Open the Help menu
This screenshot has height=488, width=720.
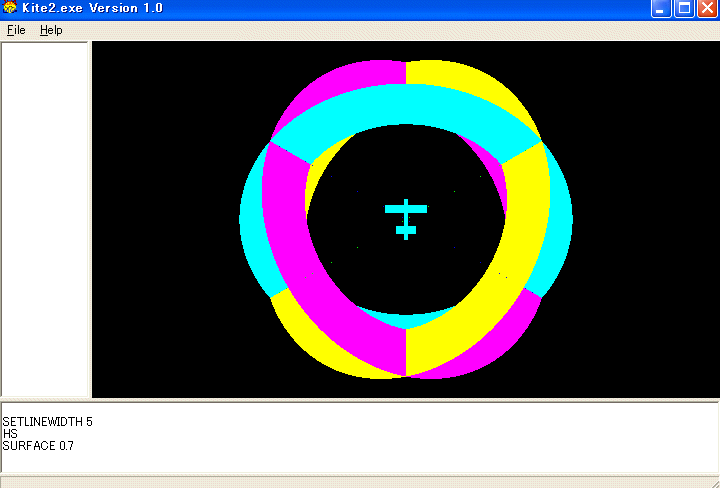pos(51,30)
